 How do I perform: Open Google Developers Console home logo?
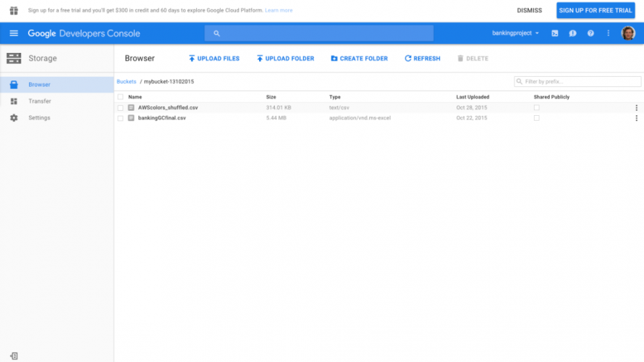pos(84,33)
